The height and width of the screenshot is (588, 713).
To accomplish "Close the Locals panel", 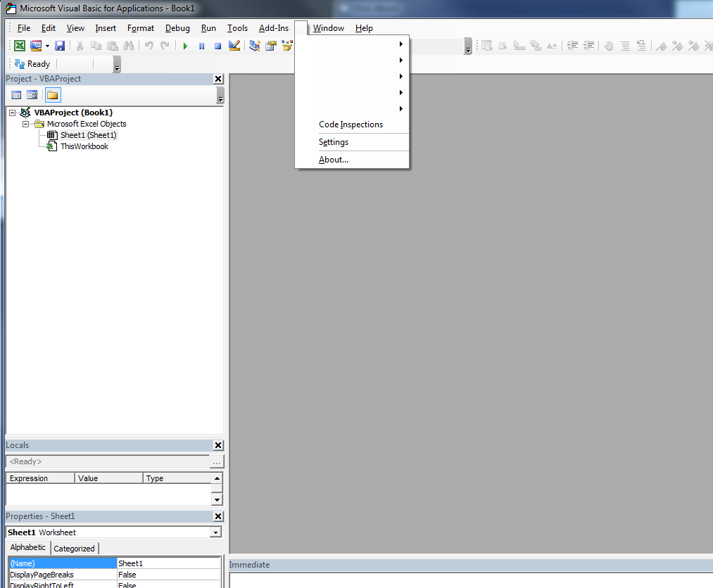I will [x=218, y=446].
